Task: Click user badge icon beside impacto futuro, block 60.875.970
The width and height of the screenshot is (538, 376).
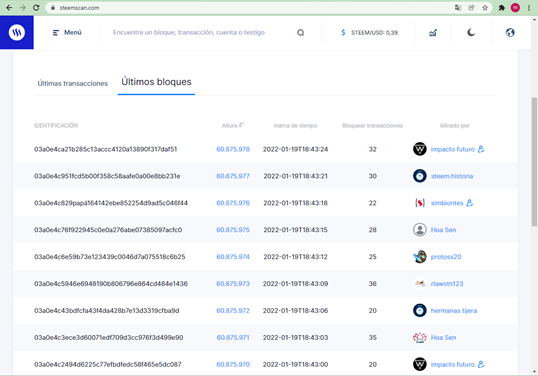Action: click(x=481, y=364)
